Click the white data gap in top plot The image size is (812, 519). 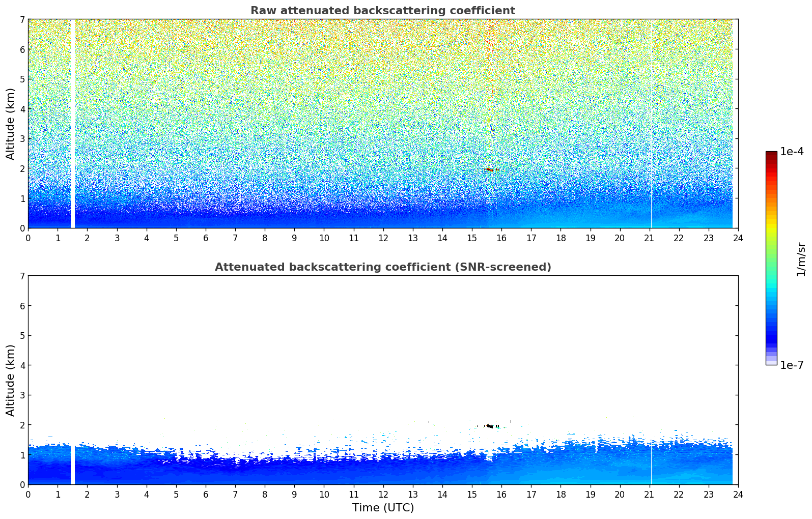click(x=73, y=124)
